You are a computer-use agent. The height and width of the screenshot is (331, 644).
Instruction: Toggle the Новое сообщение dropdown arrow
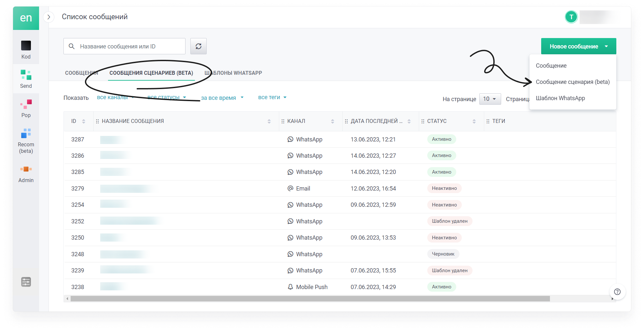[606, 46]
